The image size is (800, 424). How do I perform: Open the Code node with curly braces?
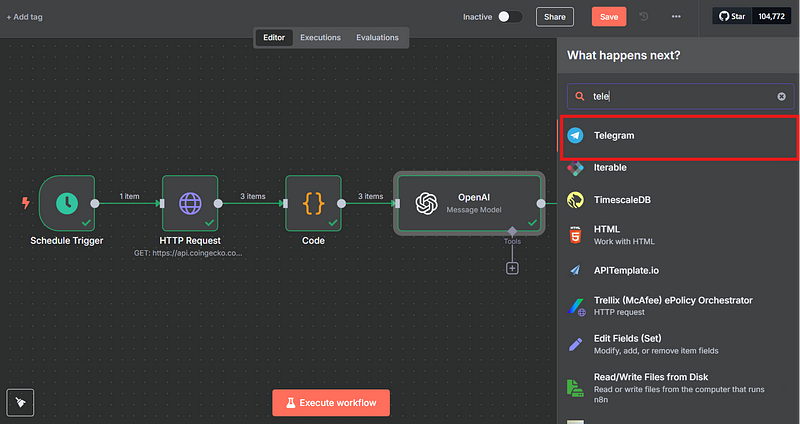pos(313,203)
